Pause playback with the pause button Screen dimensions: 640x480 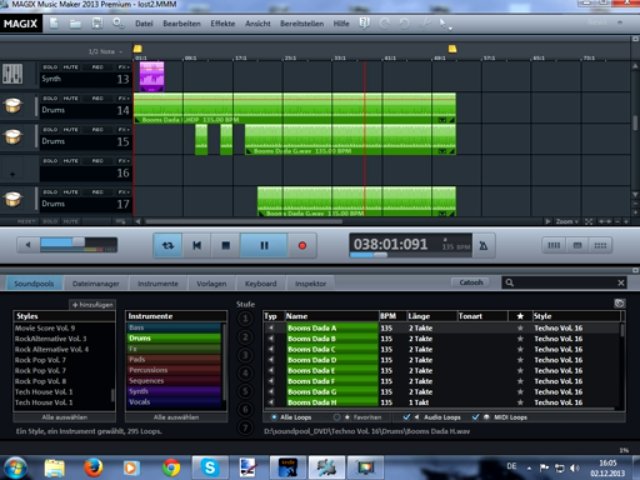point(264,245)
